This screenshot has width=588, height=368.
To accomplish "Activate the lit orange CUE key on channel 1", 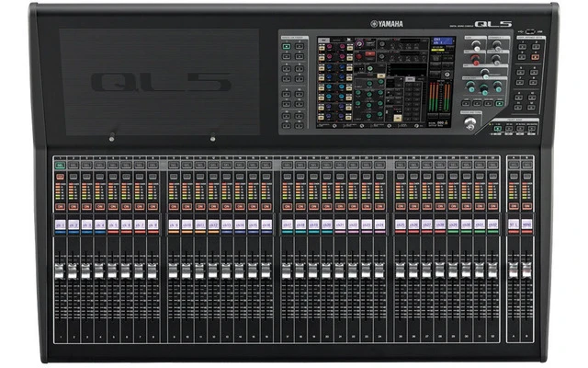I will 60,177.
